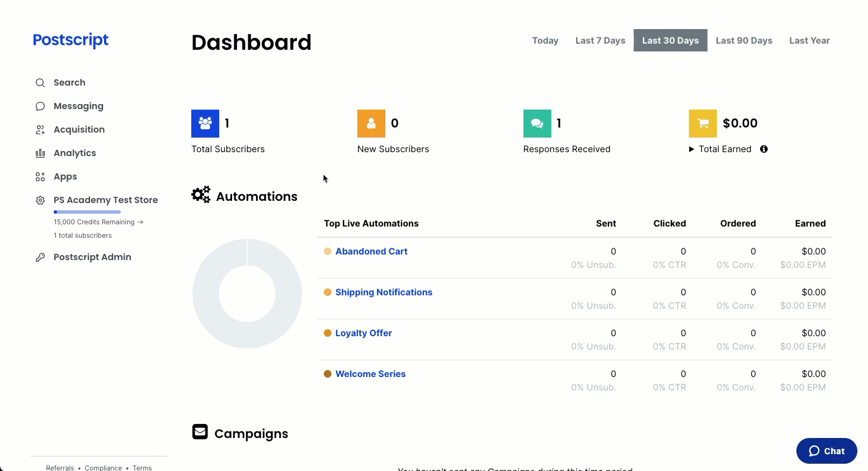Image resolution: width=868 pixels, height=471 pixels.
Task: Click the arrow after Credits Remaining
Action: [x=140, y=222]
